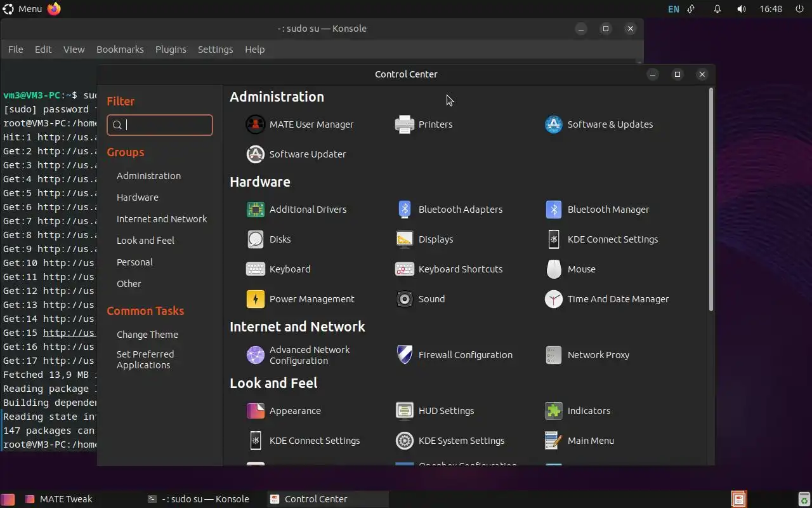
Task: Open the Disks utility icon
Action: pyautogui.click(x=255, y=239)
